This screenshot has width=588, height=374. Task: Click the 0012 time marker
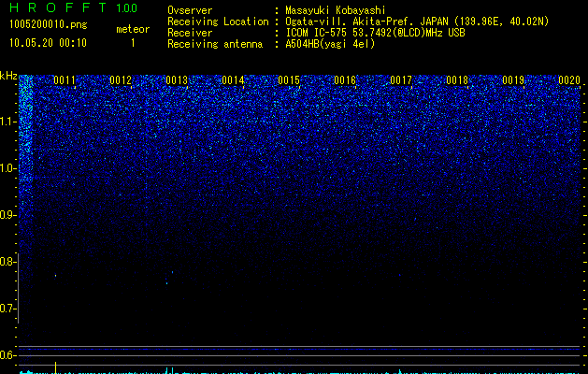(x=121, y=80)
